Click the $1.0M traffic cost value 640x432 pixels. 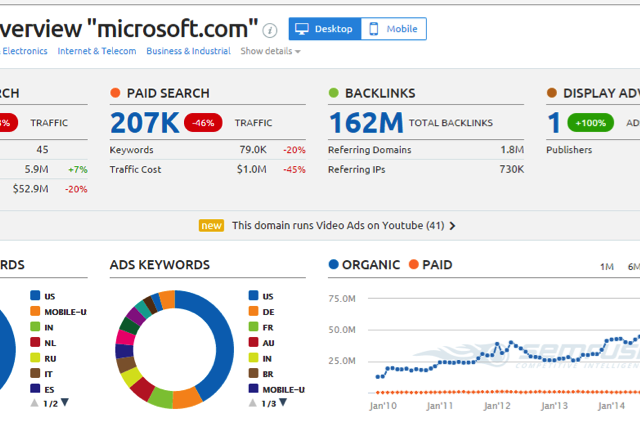pyautogui.click(x=252, y=169)
